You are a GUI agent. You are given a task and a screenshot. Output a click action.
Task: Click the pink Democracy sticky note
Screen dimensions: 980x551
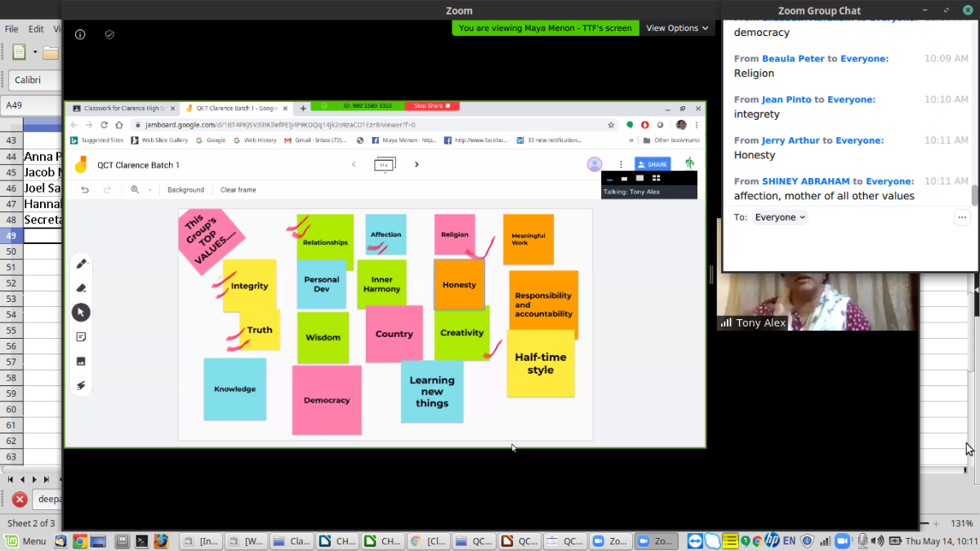[x=327, y=400]
